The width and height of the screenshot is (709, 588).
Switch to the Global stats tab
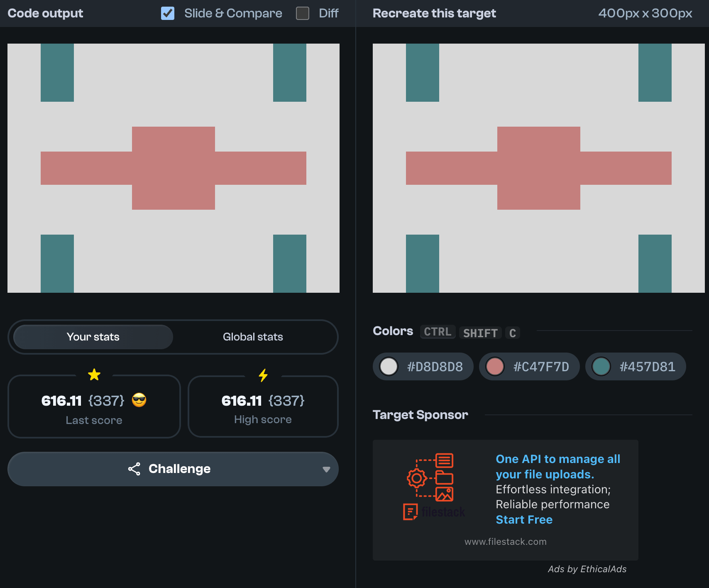tap(253, 337)
